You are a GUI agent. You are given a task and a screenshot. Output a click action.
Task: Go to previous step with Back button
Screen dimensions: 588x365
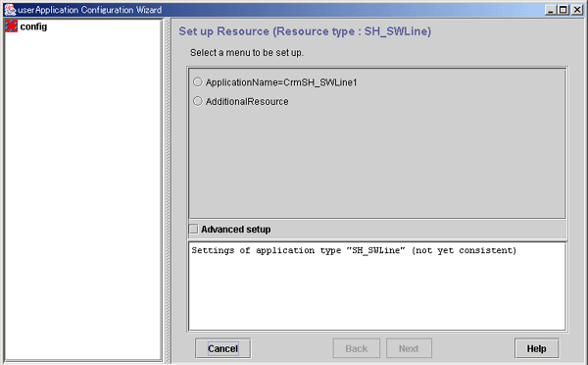357,348
